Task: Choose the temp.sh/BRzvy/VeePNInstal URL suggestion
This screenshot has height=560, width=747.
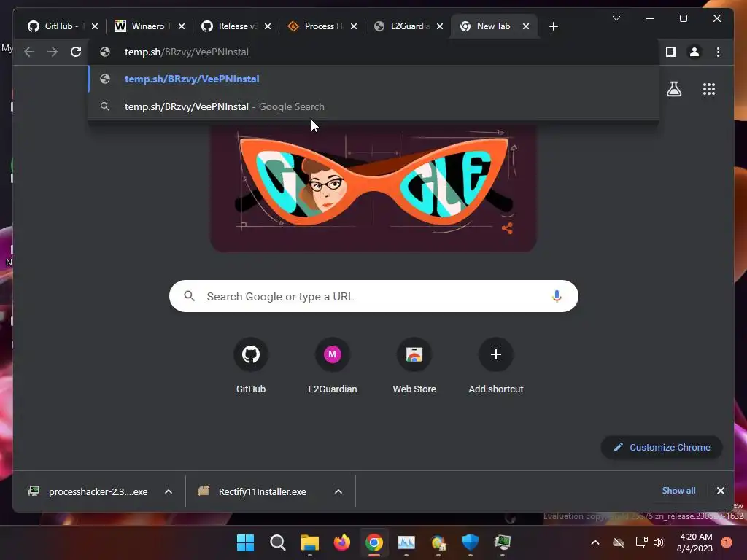Action: point(373,79)
